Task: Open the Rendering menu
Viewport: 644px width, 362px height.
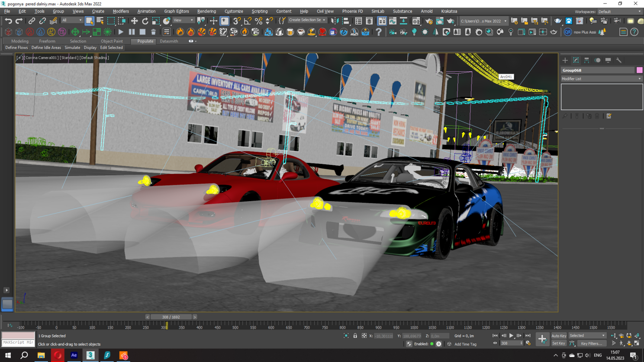Action: (206, 11)
